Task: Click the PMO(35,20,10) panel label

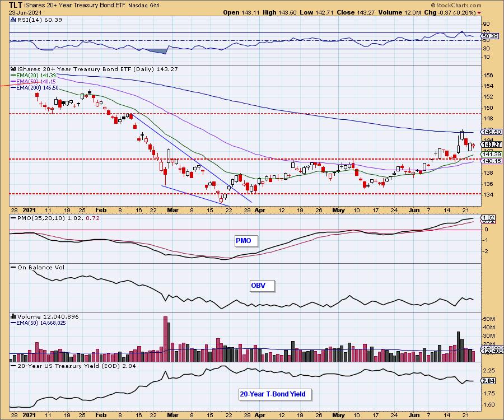Action: pyautogui.click(x=58, y=218)
